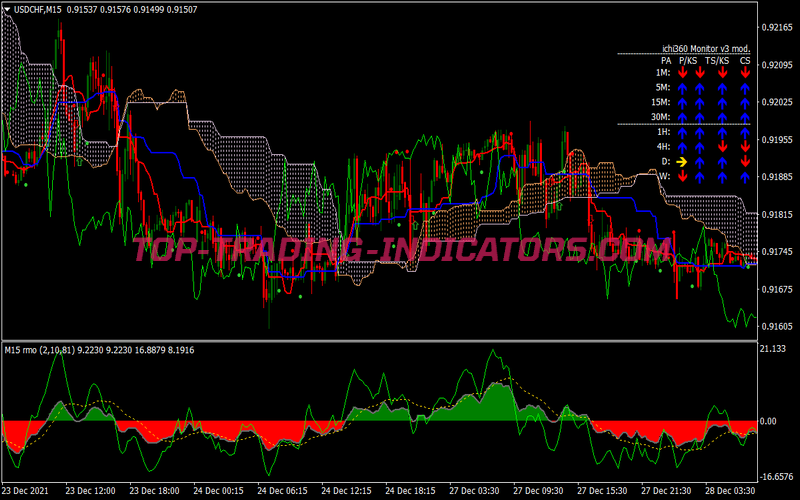Click the blue CS arrow in 30M row
The width and height of the screenshot is (800, 500).
click(745, 118)
